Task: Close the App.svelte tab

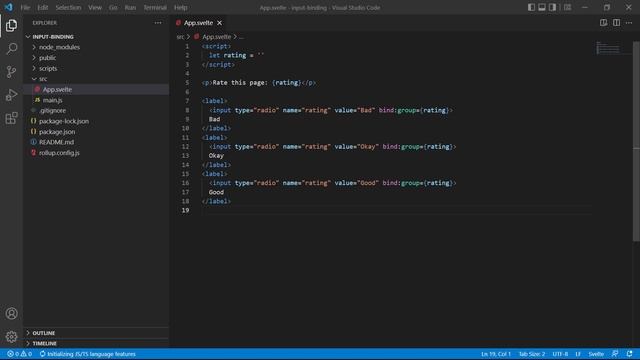Action: [220, 23]
